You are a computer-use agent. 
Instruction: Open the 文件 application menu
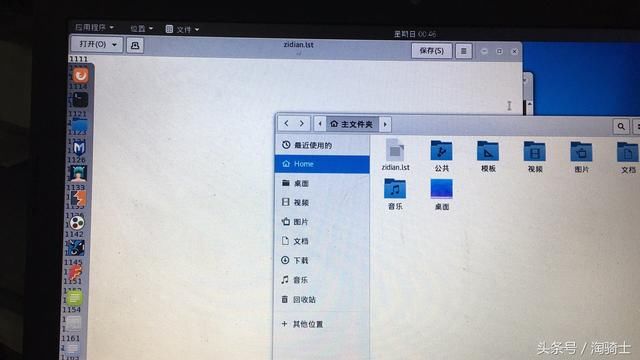pos(182,29)
